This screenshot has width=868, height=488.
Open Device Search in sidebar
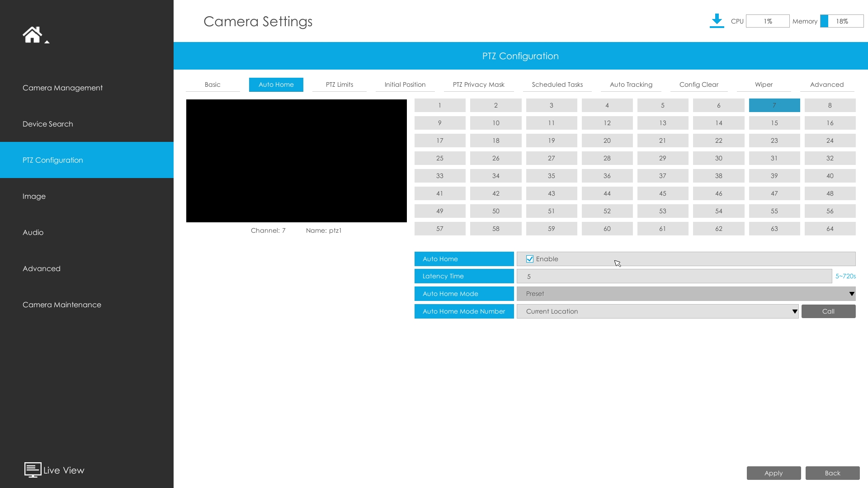87,124
